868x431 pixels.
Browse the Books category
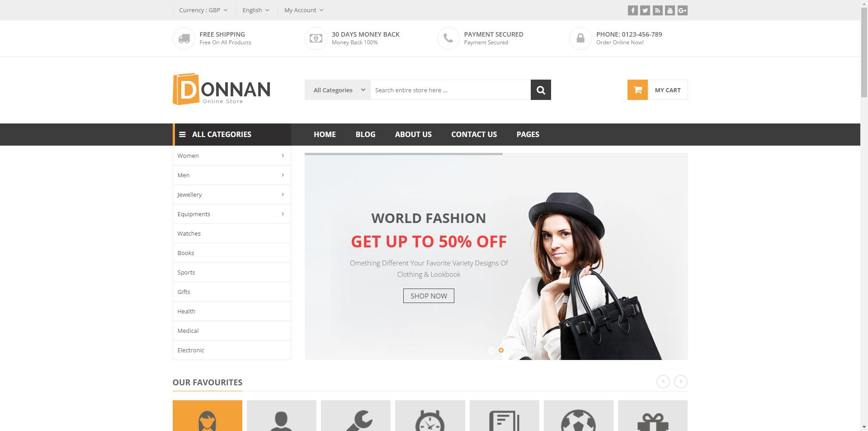coord(232,253)
